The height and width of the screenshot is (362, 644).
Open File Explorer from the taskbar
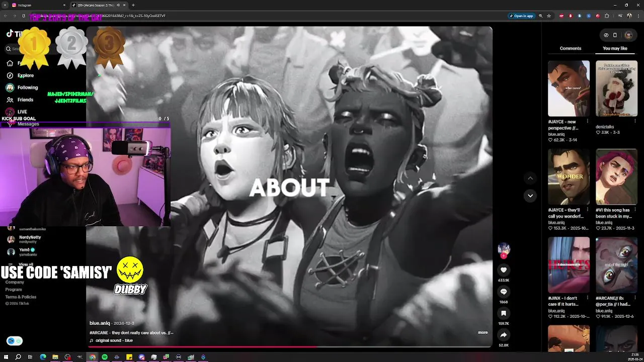pos(55,357)
